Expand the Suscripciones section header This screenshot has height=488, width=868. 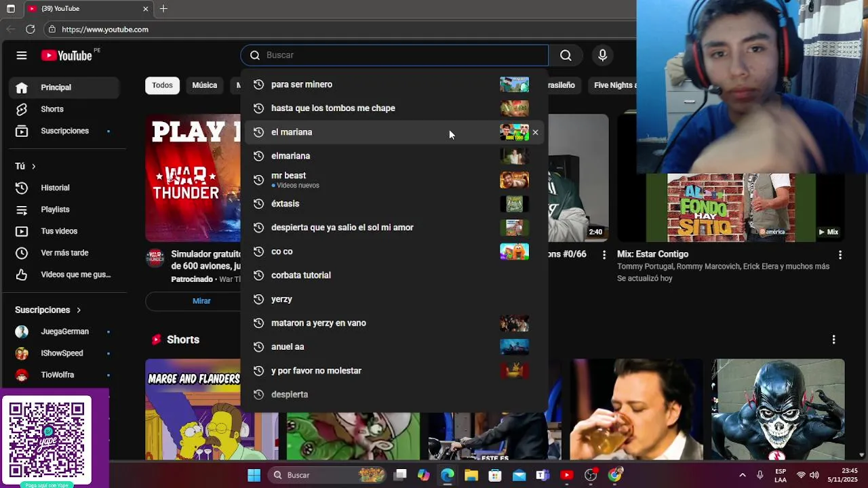pyautogui.click(x=47, y=310)
